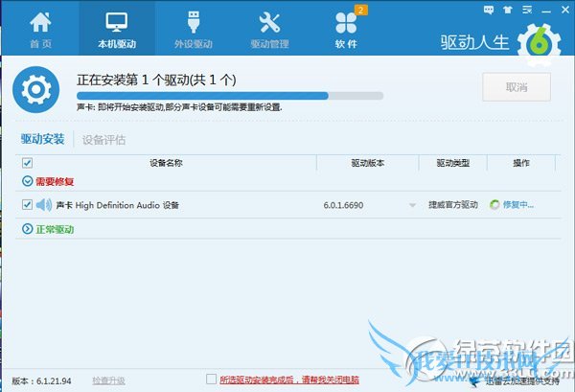
Task: Click the 修复中... status link
Action: (x=518, y=204)
